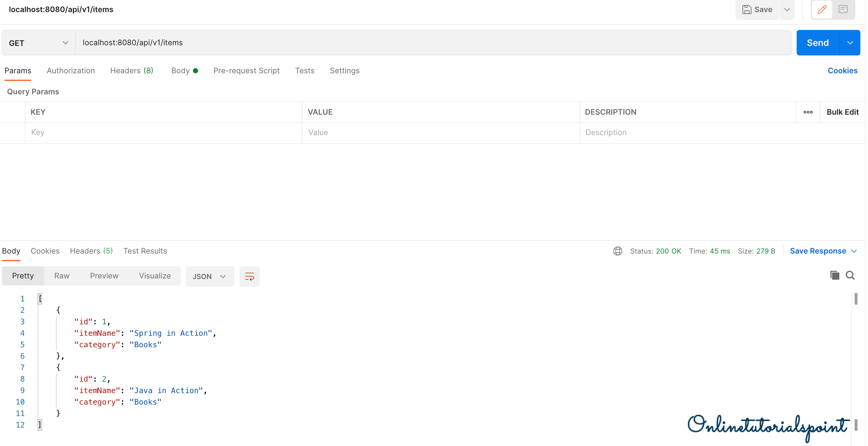The image size is (868, 446).
Task: Click the globe network icon in response bar
Action: pos(618,251)
